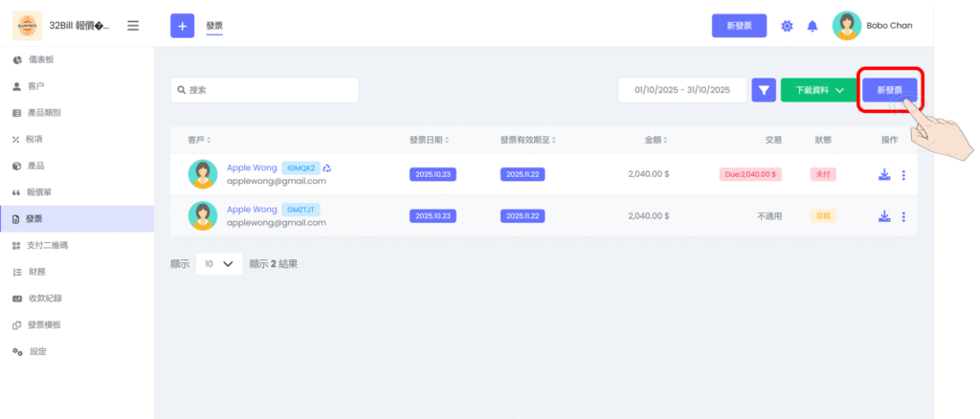This screenshot has height=419, width=980.
Task: Open the settings gear icon in header
Action: tap(787, 26)
